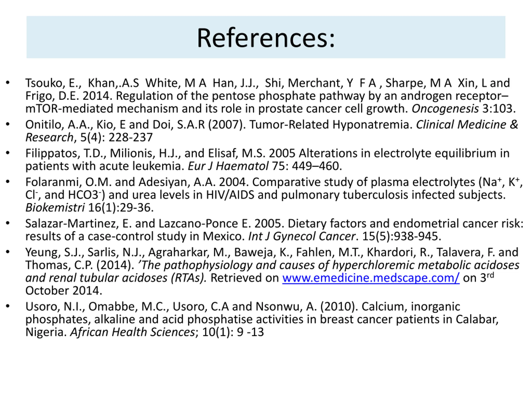Select the Filippatos, T.D. reference entry
The image size is (532, 399).
click(x=267, y=160)
